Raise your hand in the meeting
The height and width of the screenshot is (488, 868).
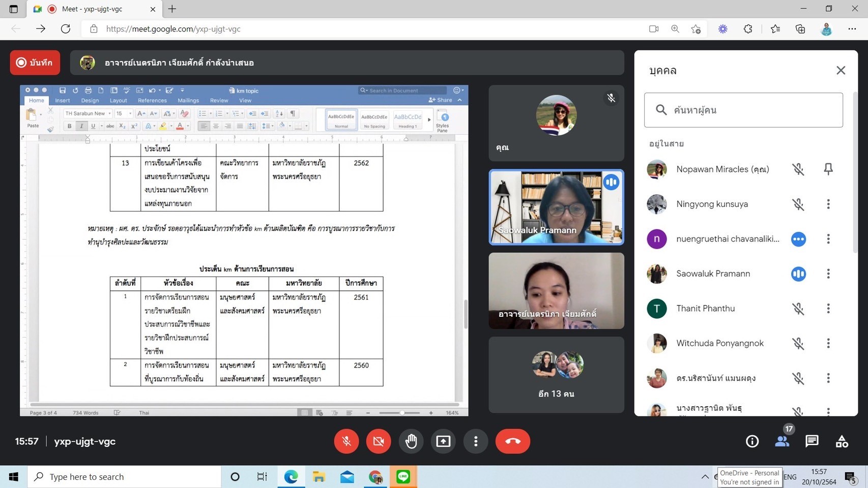pyautogui.click(x=411, y=441)
